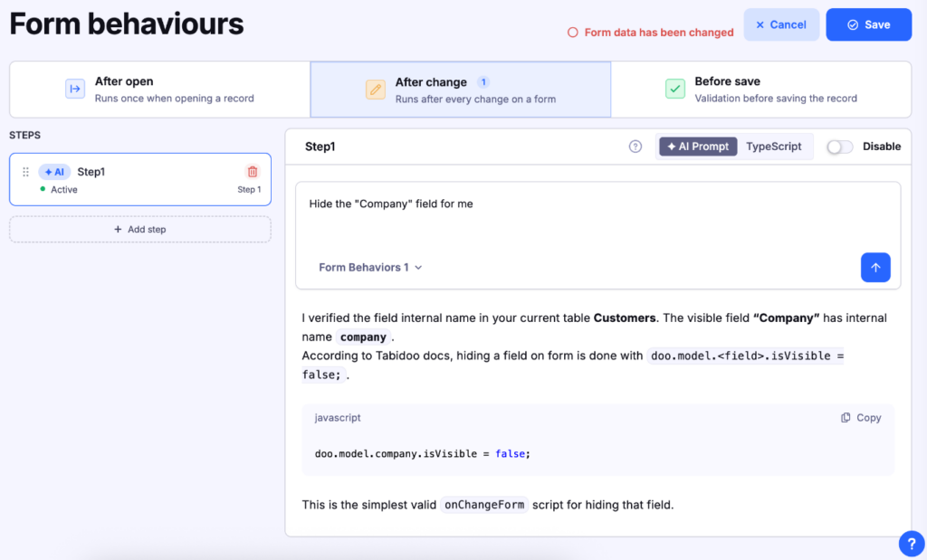Screen dimensions: 927x560
Task: Grab the drag handle dots beside Step1
Action: (x=26, y=172)
